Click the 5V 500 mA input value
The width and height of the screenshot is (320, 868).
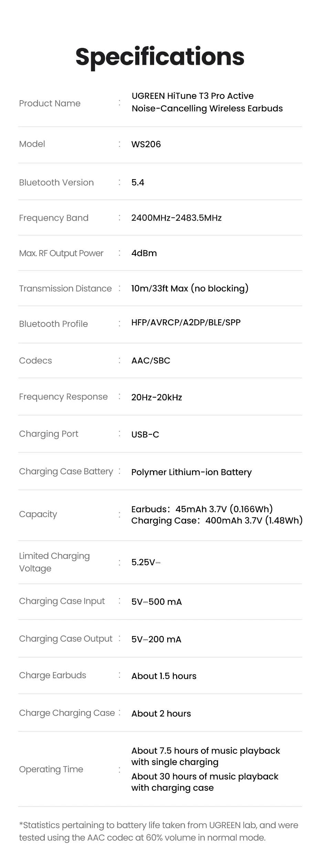click(156, 602)
